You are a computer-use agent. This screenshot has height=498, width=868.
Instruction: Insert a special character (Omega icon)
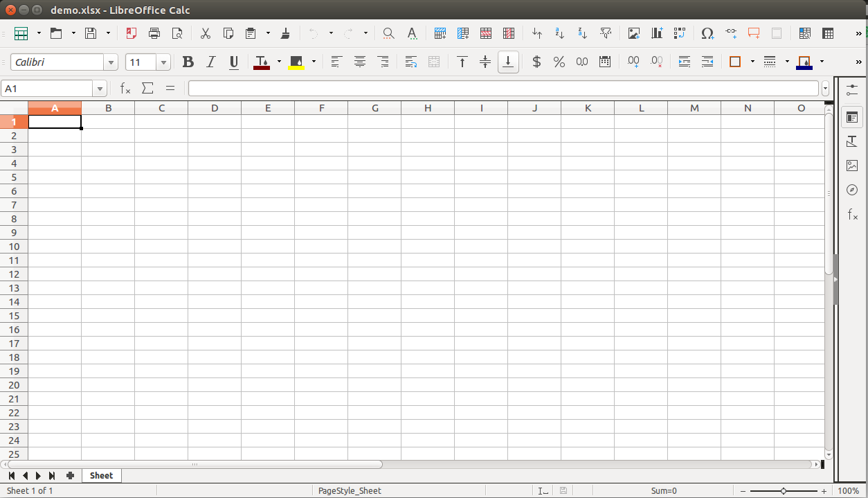[x=707, y=33]
